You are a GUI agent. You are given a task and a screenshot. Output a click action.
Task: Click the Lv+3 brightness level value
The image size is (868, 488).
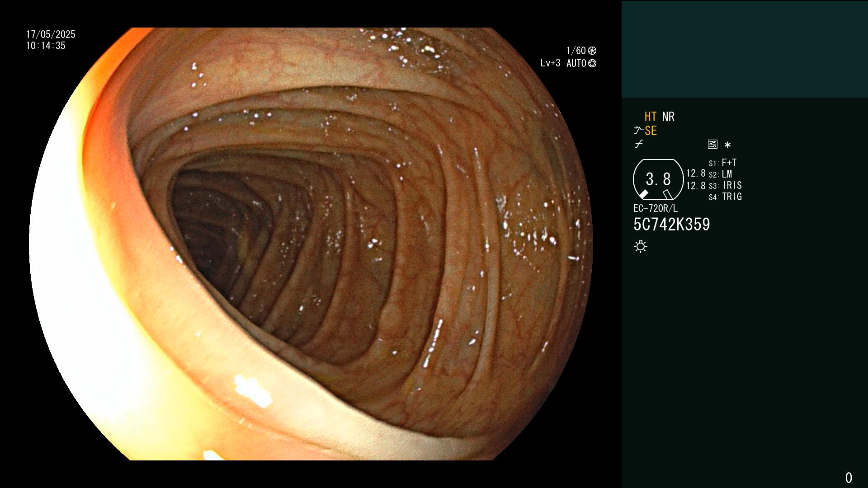[550, 63]
